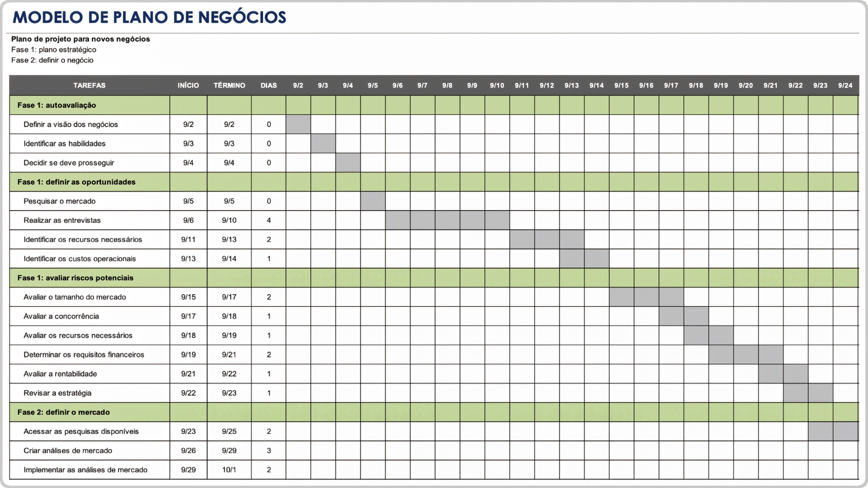Screen dimensions: 868x488
Task: Click the Gantt bar for Identificar os recursos necessários
Action: (547, 239)
